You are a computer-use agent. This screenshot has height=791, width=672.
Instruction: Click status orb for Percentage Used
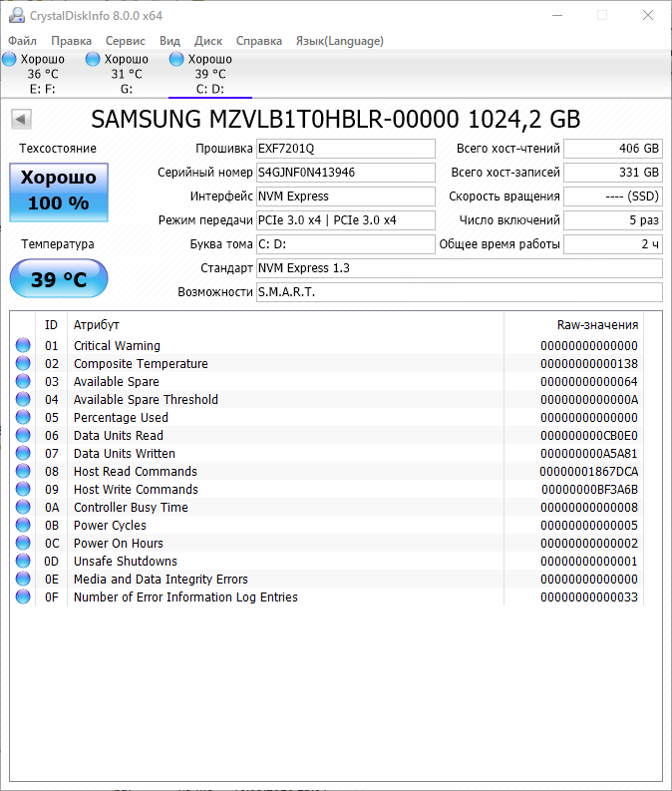[x=23, y=417]
